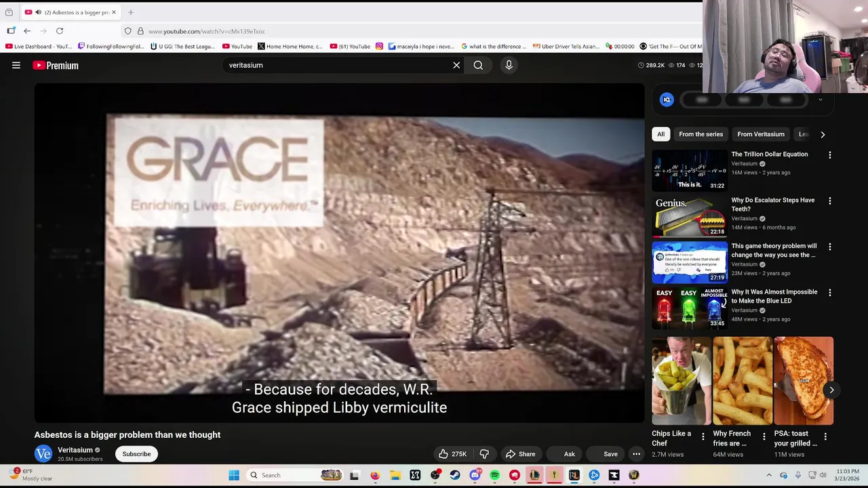Image resolution: width=868 pixels, height=488 pixels.
Task: Dislike the video with thumbs down
Action: coord(484,454)
